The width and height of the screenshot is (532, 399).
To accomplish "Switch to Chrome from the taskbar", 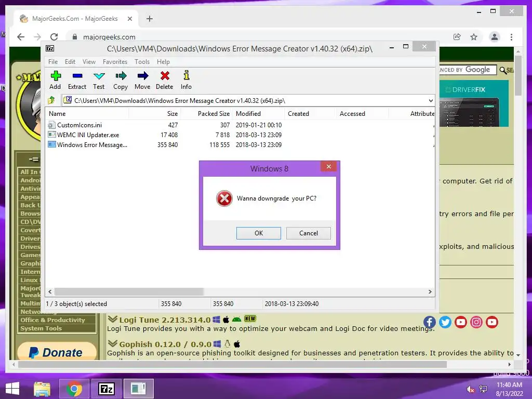I will click(x=74, y=389).
